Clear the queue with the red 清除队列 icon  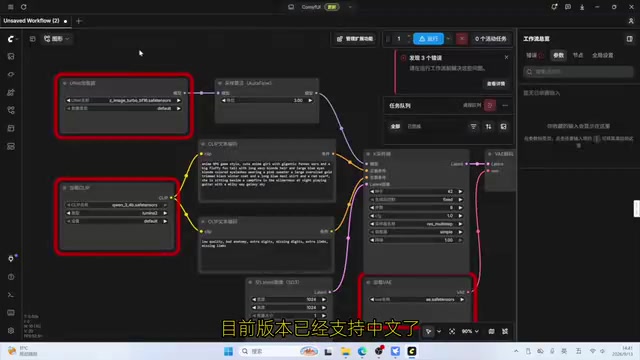pyautogui.click(x=490, y=105)
